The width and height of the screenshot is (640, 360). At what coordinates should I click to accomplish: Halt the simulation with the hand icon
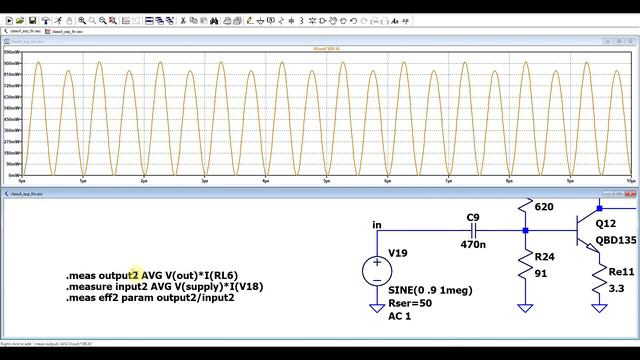coord(69,20)
